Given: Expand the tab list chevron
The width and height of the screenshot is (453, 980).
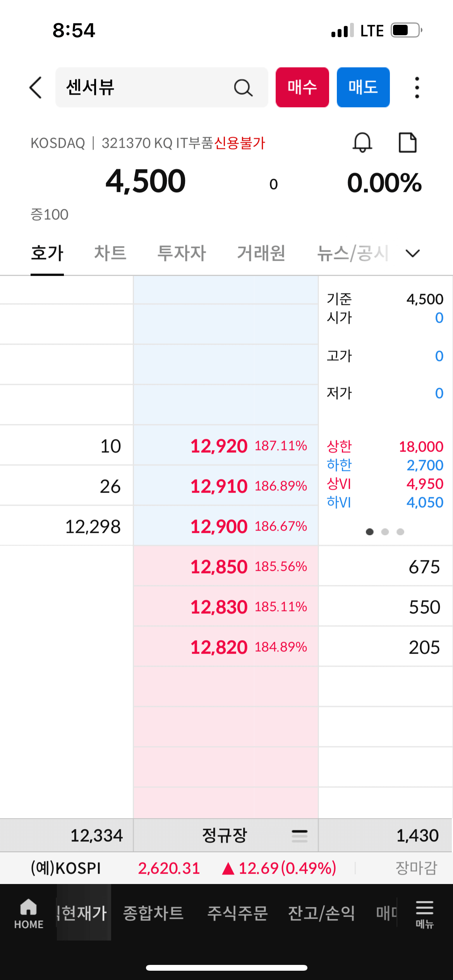Looking at the screenshot, I should pyautogui.click(x=412, y=253).
